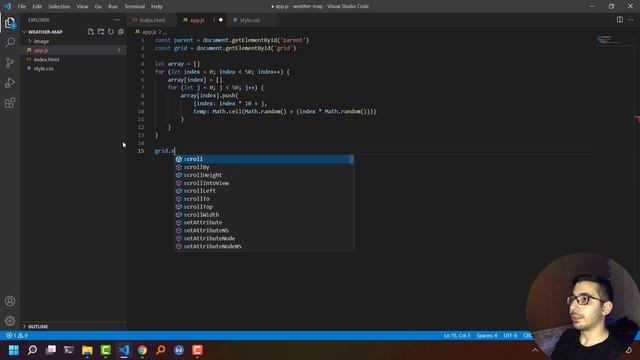Open the Run and Debug view
Image resolution: width=640 pixels, height=360 pixels.
(10, 82)
